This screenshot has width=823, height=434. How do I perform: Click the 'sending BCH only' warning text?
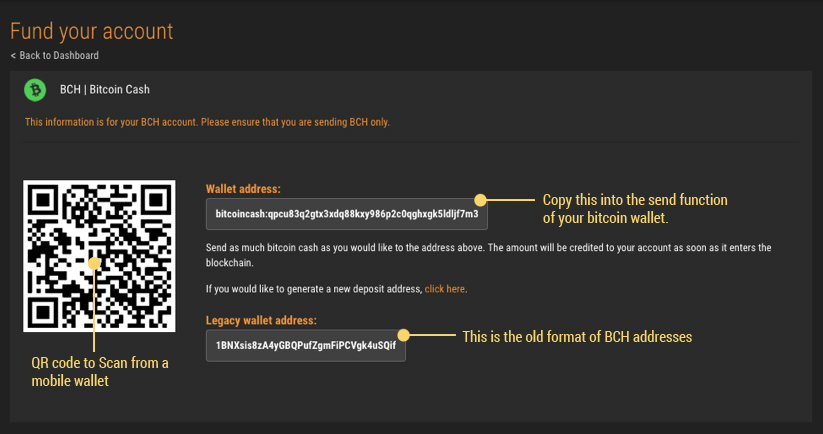click(x=207, y=122)
